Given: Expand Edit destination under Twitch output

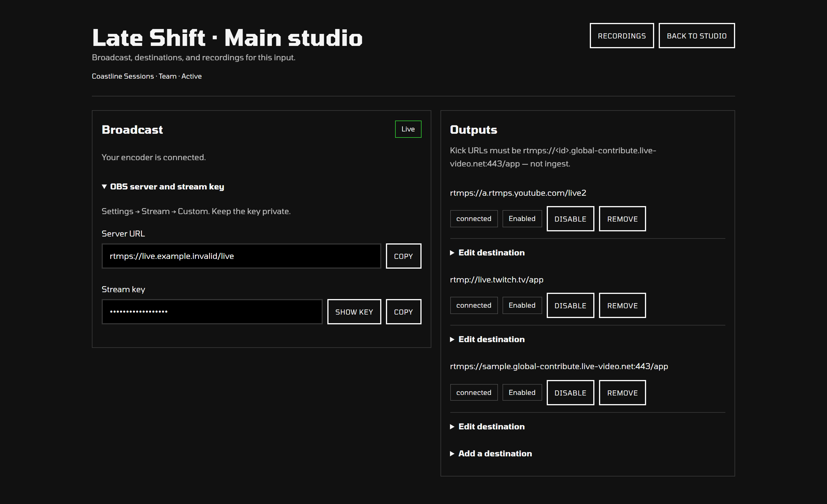Looking at the screenshot, I should (x=487, y=339).
